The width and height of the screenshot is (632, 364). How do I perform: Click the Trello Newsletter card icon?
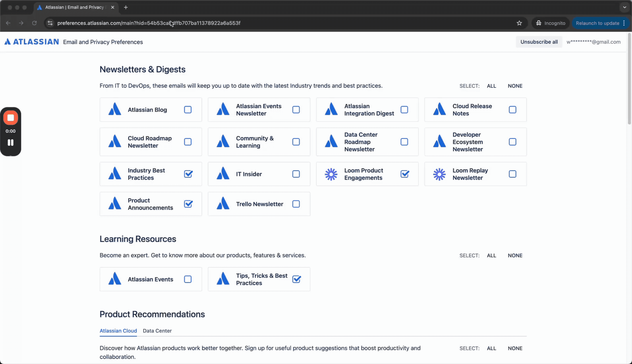[x=223, y=204]
